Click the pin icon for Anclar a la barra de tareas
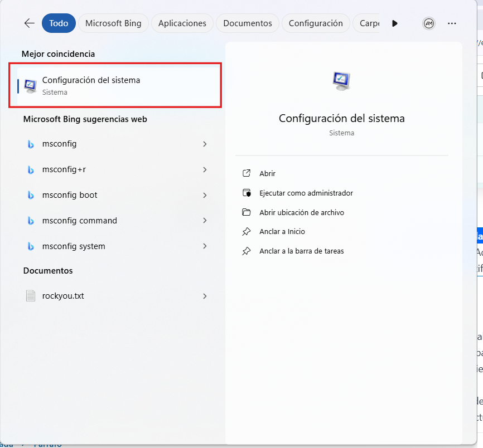 246,251
